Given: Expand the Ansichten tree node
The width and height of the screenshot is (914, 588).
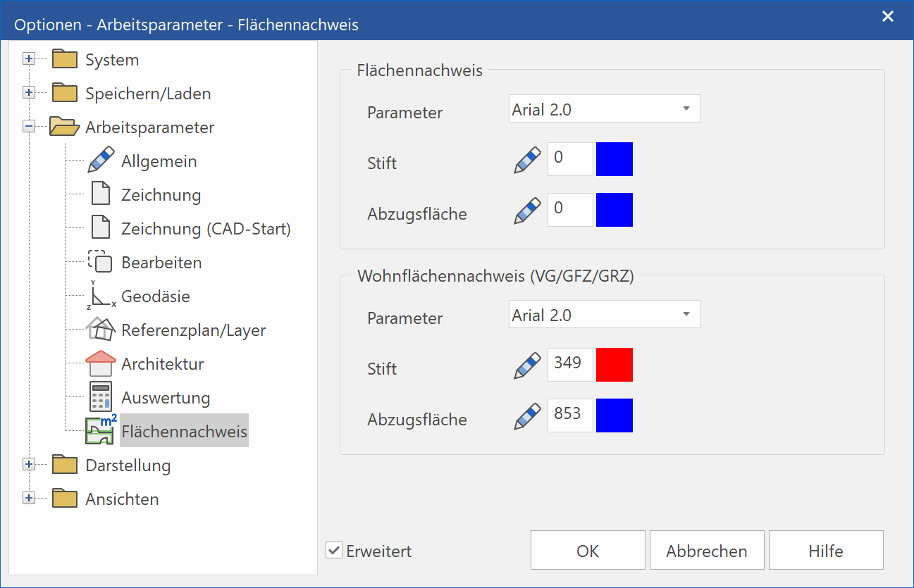Looking at the screenshot, I should [x=29, y=499].
